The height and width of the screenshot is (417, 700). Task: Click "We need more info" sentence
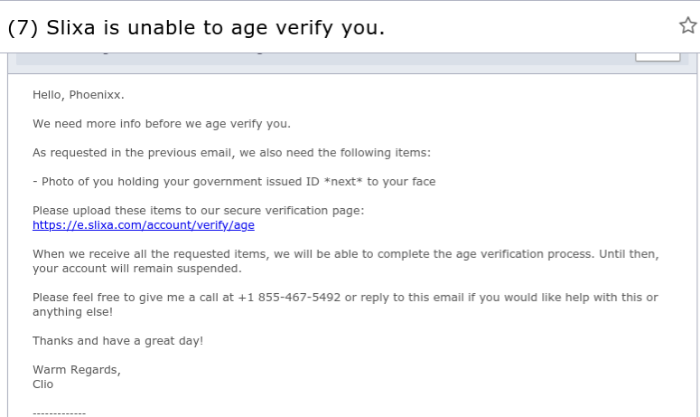pyautogui.click(x=162, y=124)
